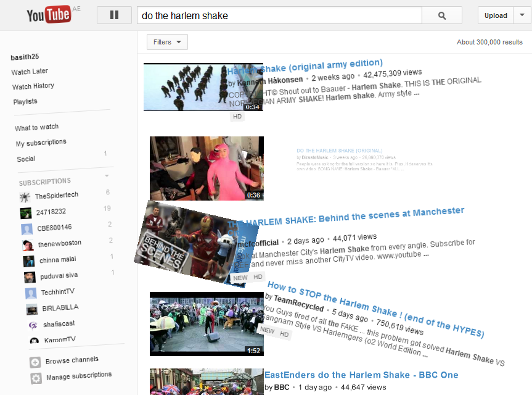Go to My subscriptions
Image resolution: width=532 pixels, height=395 pixels.
41,143
